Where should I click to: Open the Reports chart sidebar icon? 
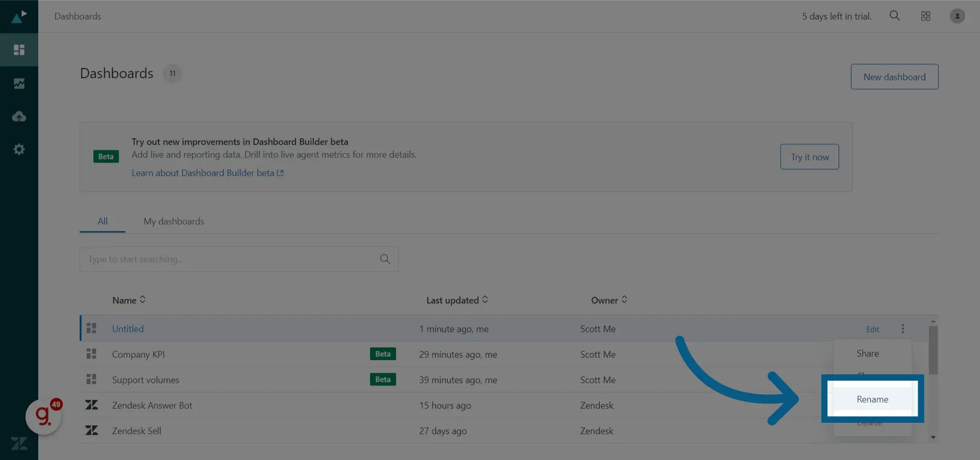point(19,83)
